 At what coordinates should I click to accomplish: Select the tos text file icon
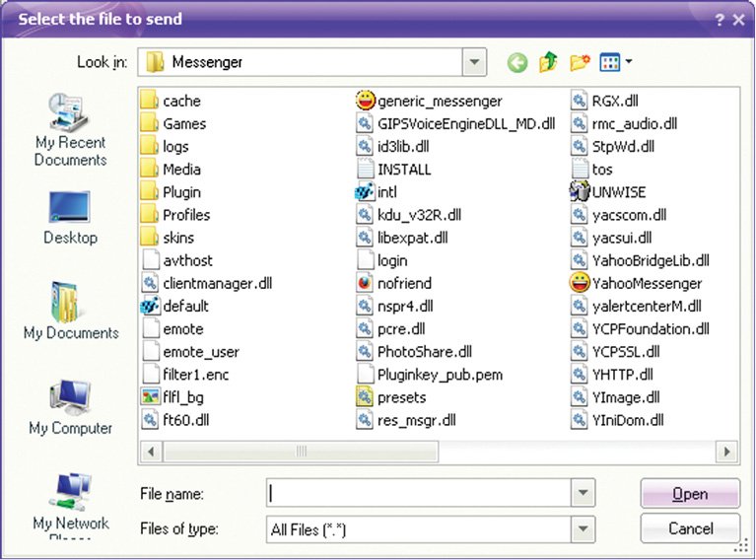[579, 169]
